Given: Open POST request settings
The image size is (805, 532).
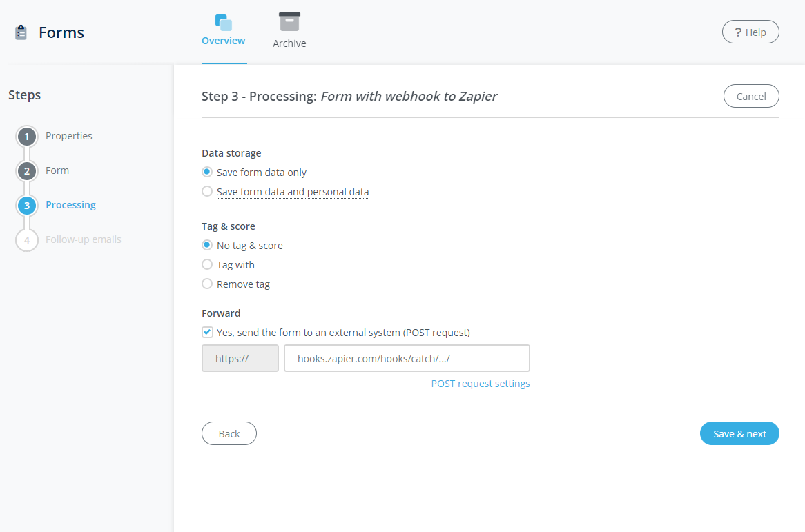Looking at the screenshot, I should click(480, 383).
